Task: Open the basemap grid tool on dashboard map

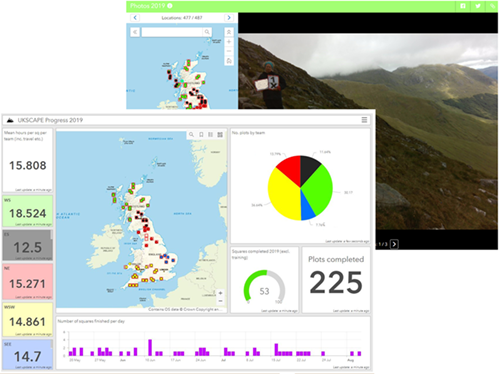Action: point(220,135)
